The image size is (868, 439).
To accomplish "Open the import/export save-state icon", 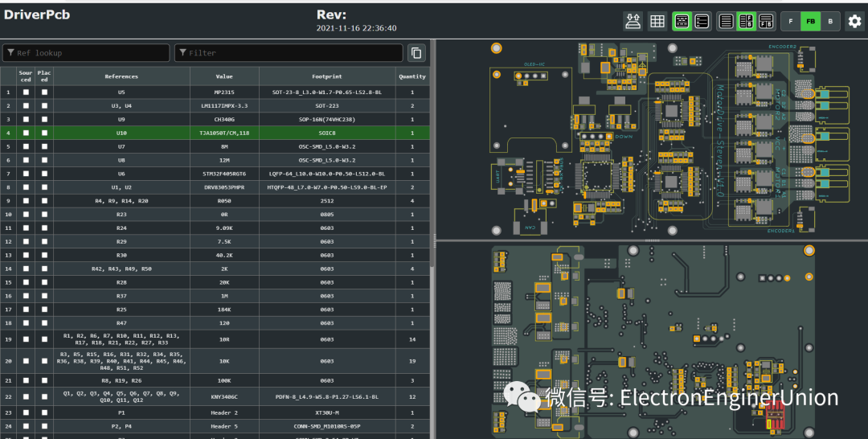I will click(x=633, y=22).
